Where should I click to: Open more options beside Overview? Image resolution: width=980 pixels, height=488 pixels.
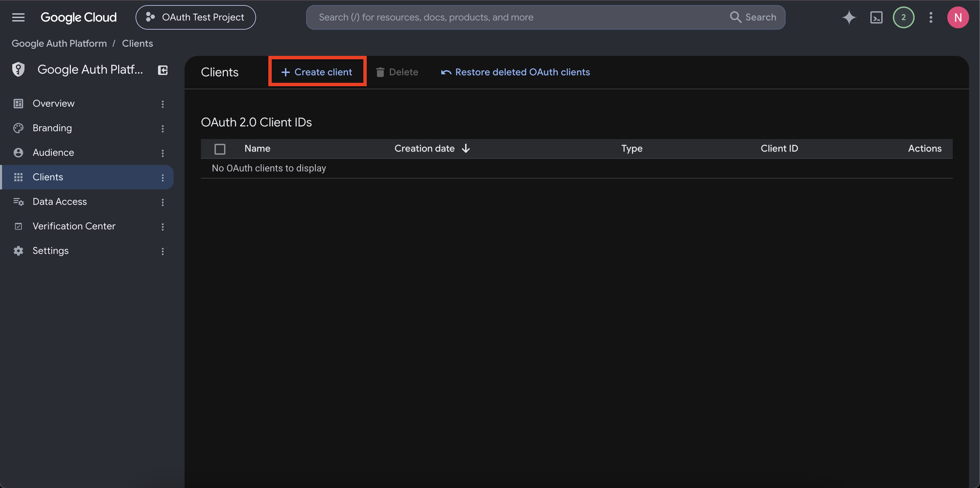point(162,104)
